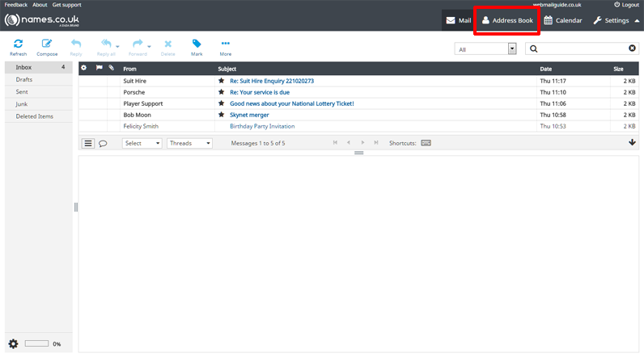Sort messages by Date column
The height and width of the screenshot is (362, 644).
[x=546, y=69]
